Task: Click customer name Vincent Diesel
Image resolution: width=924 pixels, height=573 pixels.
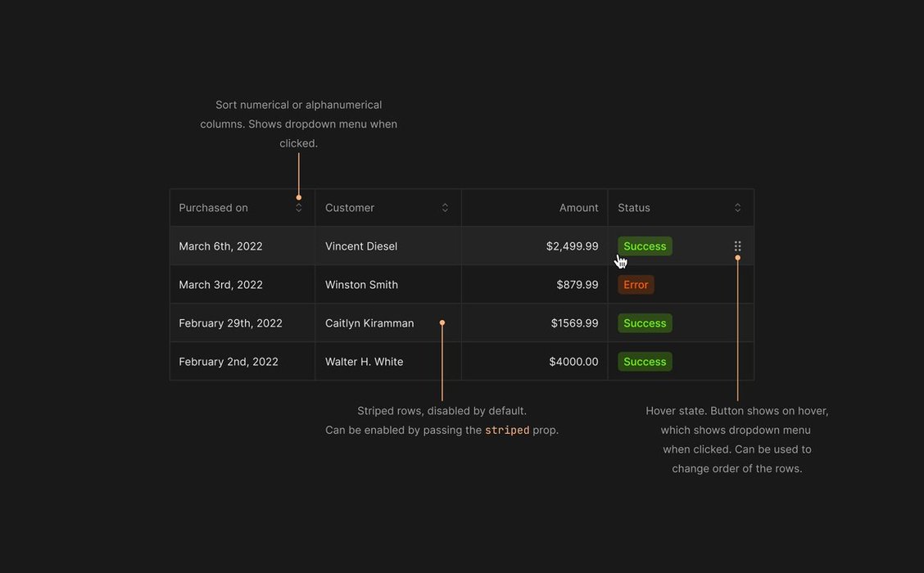Action: [361, 246]
